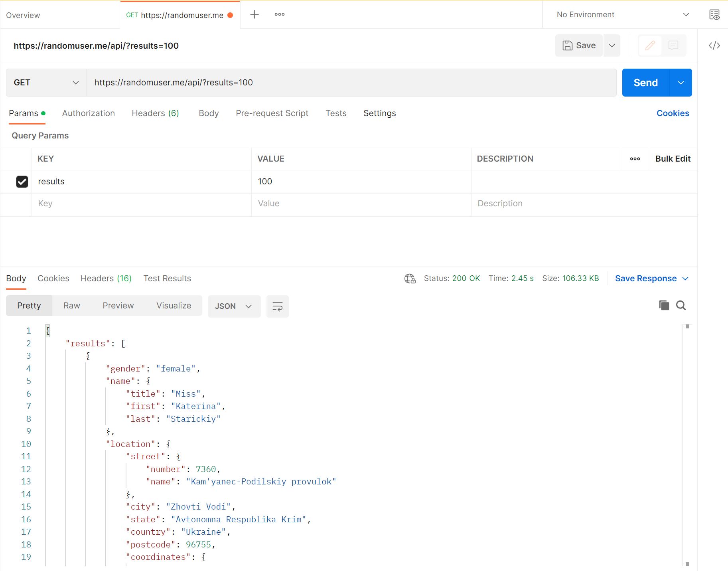The height and width of the screenshot is (571, 728).
Task: Uncheck the results query parameter
Action: (x=22, y=182)
